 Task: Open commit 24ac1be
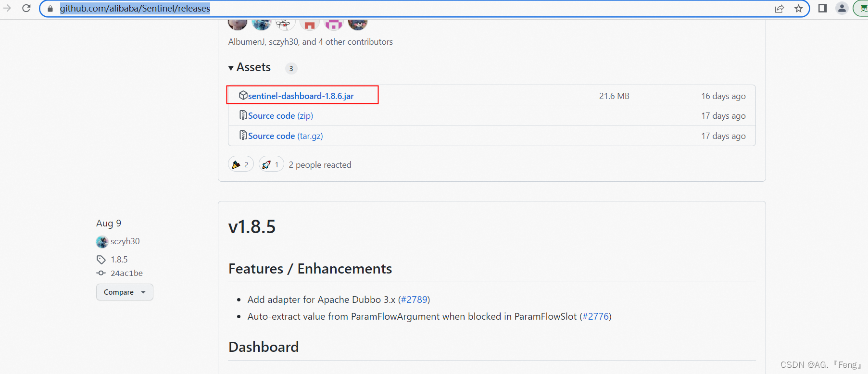pyautogui.click(x=126, y=273)
